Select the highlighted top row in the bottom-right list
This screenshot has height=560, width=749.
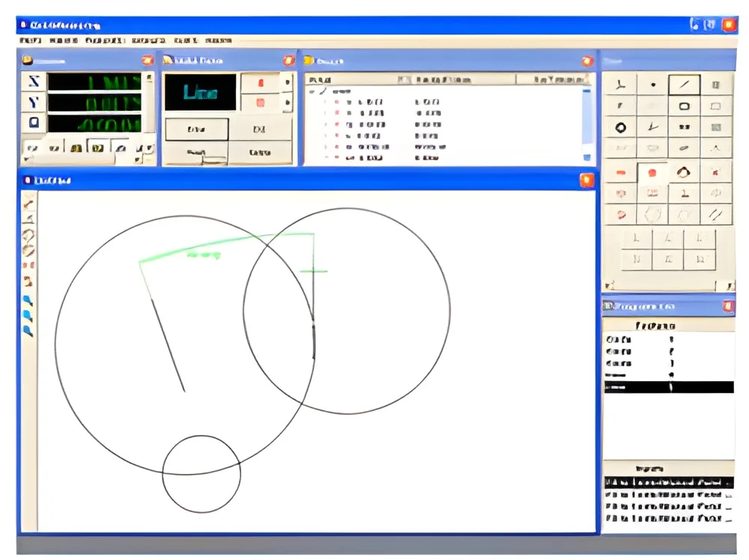pyautogui.click(x=669, y=482)
